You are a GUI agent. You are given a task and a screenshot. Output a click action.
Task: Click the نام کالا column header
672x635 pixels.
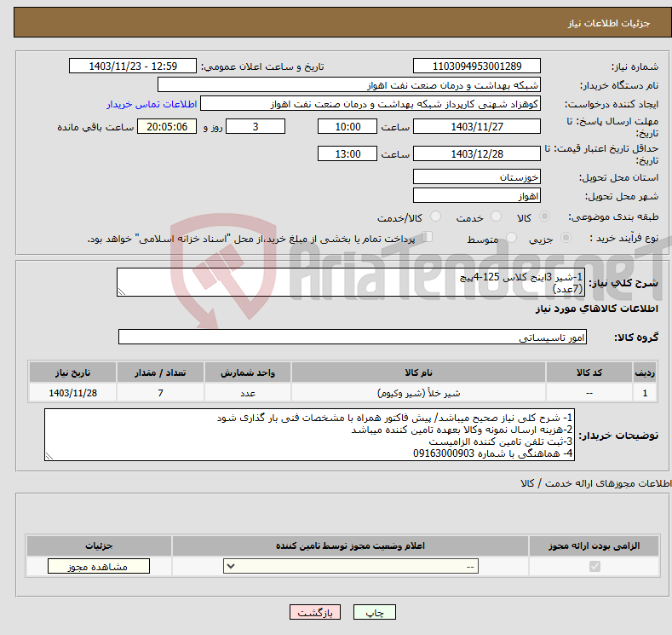tap(417, 373)
